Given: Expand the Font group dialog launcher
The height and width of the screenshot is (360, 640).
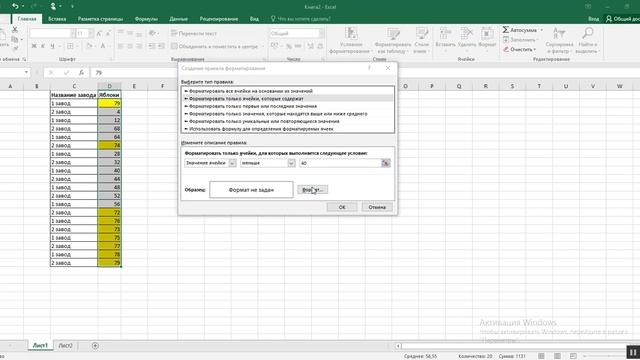Looking at the screenshot, I should [x=111, y=59].
